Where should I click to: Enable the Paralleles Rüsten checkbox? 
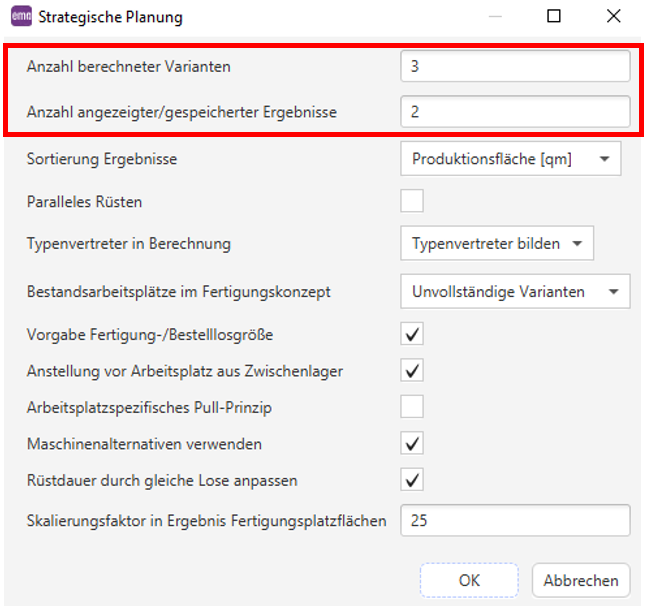click(x=412, y=201)
